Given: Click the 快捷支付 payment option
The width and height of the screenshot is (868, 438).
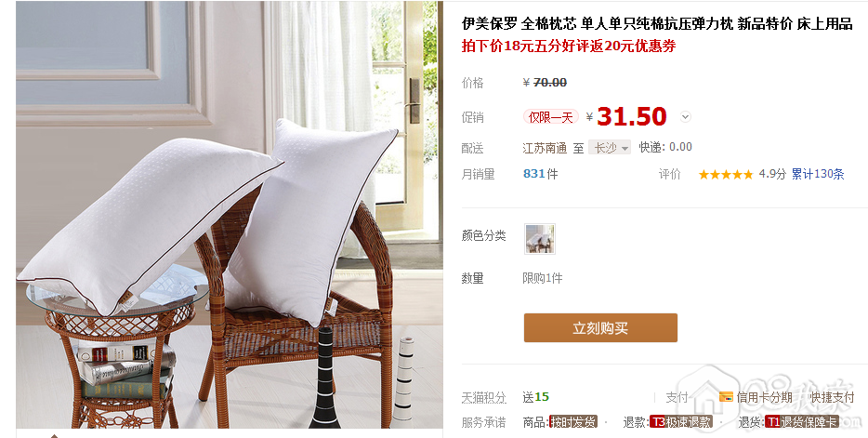Looking at the screenshot, I should click(x=833, y=397).
